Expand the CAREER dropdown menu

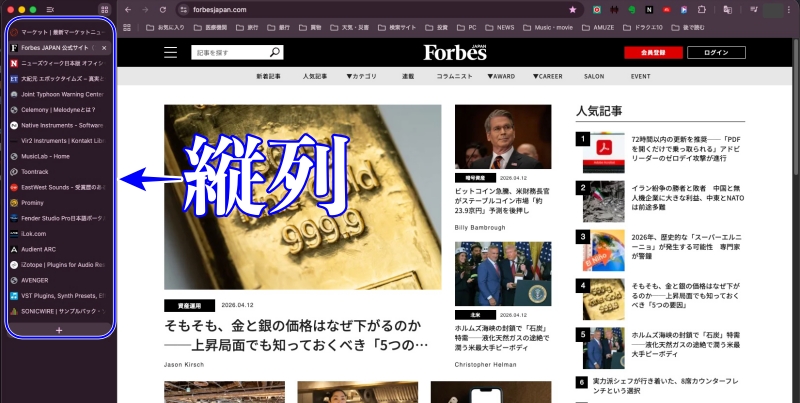[544, 76]
